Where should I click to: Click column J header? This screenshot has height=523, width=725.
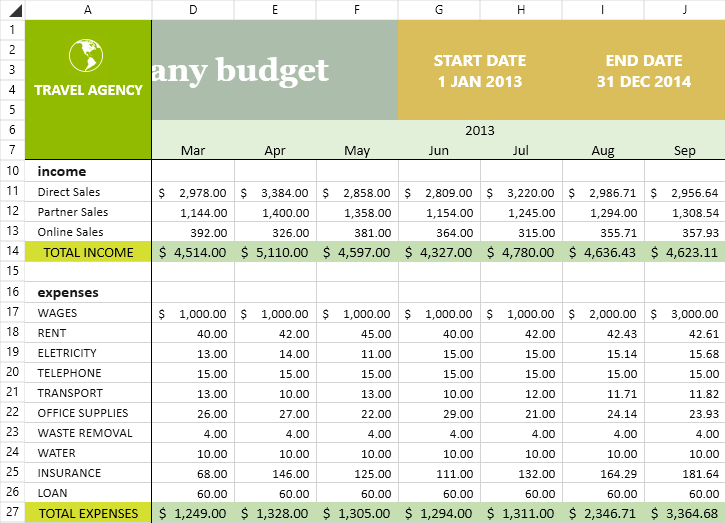(684, 9)
